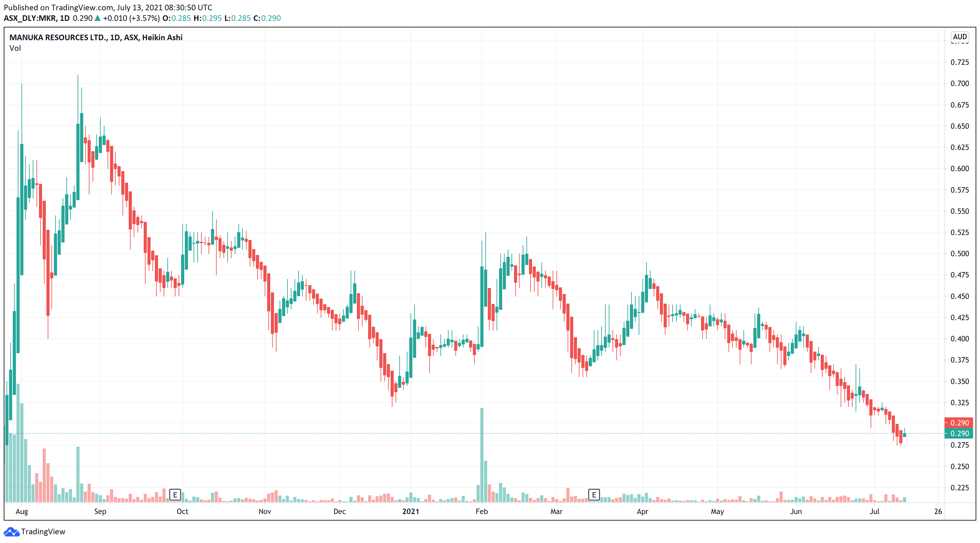The width and height of the screenshot is (980, 543).
Task: Select the Vol indicator label
Action: click(15, 48)
